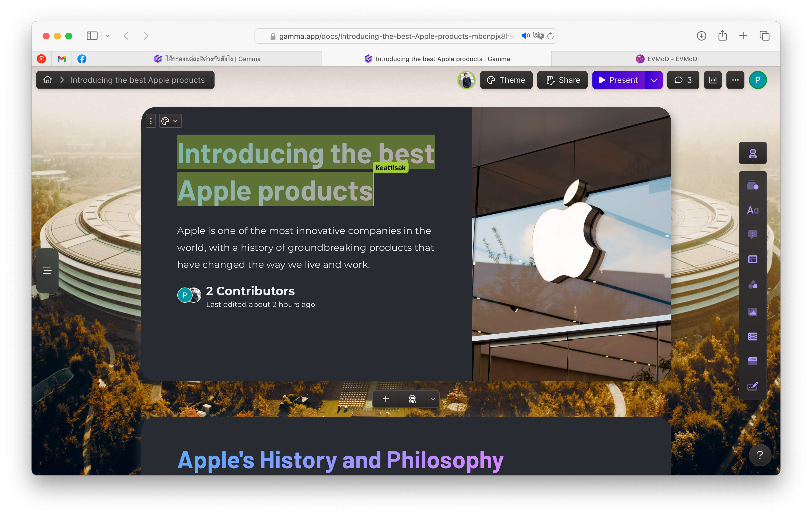Mute the tab audio speaker icon

click(x=525, y=36)
